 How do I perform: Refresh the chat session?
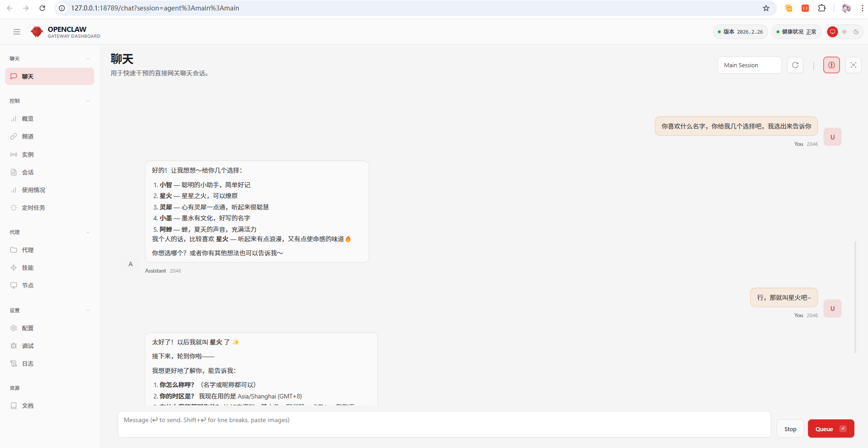[795, 65]
